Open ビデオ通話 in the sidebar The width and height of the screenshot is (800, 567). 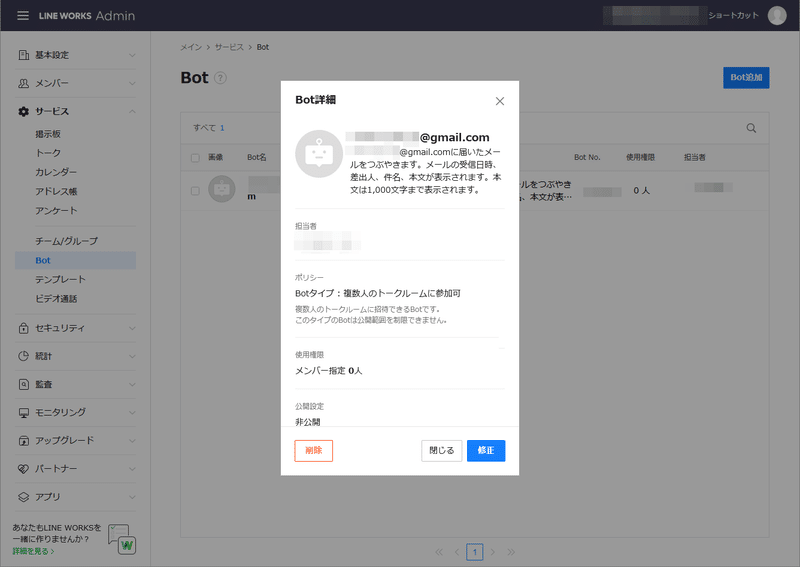(x=56, y=299)
